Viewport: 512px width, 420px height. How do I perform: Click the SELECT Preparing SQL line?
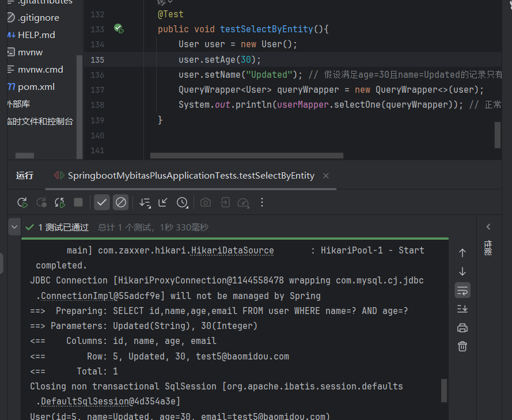pyautogui.click(x=219, y=311)
